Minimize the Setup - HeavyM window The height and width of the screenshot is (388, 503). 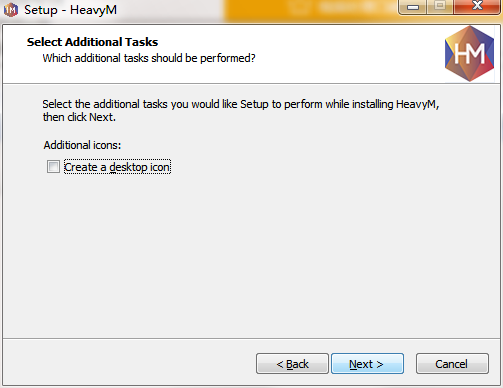(413, 6)
